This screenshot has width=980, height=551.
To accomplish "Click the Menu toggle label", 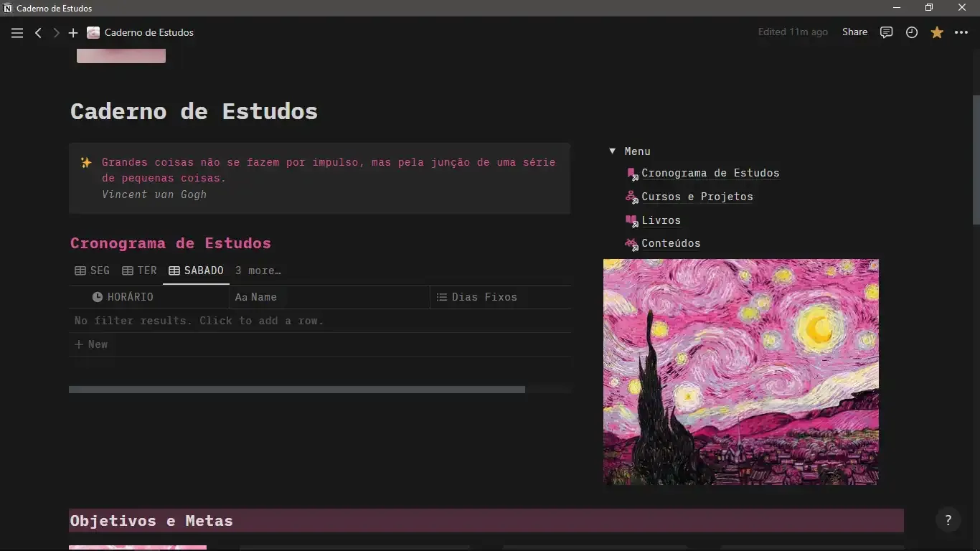I will point(638,151).
